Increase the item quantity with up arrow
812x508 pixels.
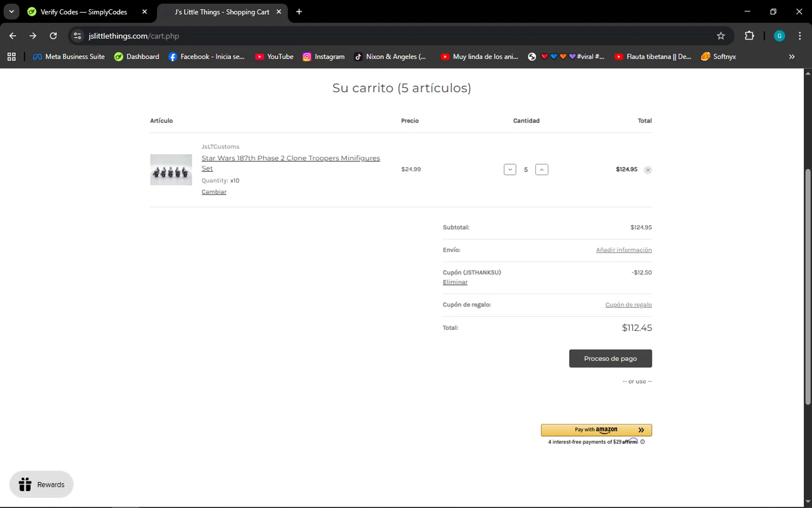(x=541, y=170)
